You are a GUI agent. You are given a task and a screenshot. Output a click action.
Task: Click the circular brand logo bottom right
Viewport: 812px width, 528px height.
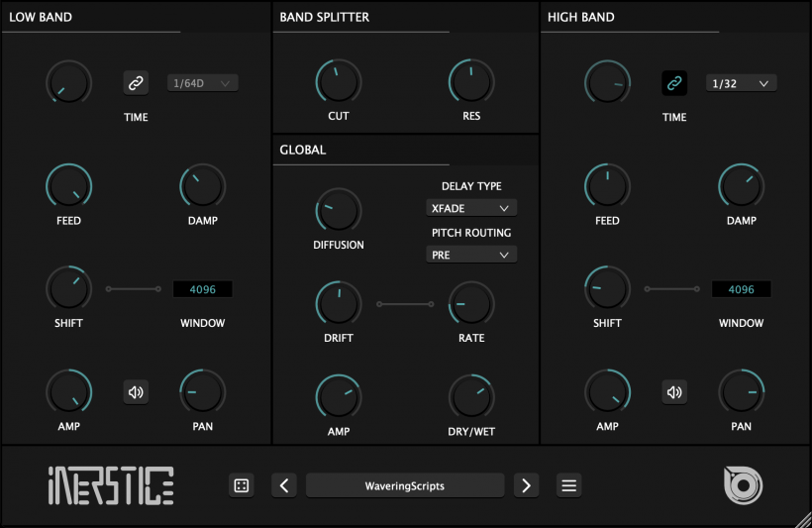point(743,485)
